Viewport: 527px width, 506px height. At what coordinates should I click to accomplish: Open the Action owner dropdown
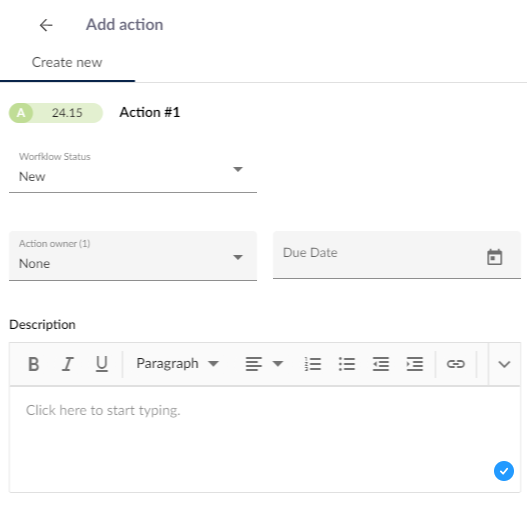[x=133, y=256]
